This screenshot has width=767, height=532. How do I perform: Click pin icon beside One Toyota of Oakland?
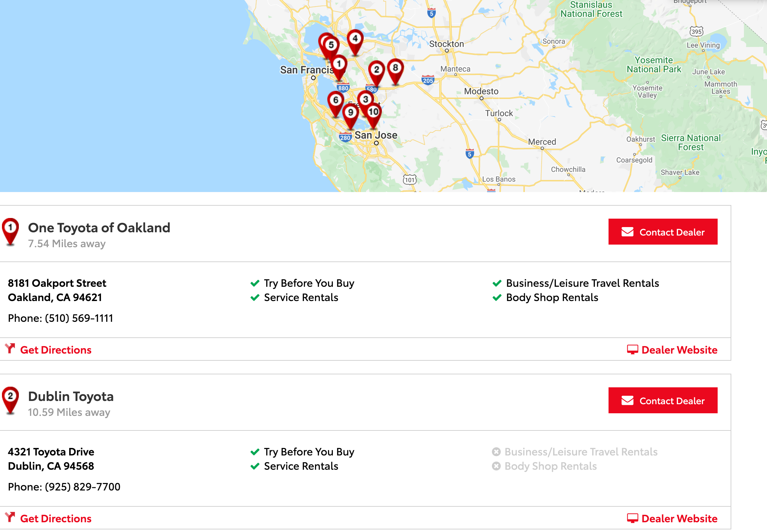[10, 230]
